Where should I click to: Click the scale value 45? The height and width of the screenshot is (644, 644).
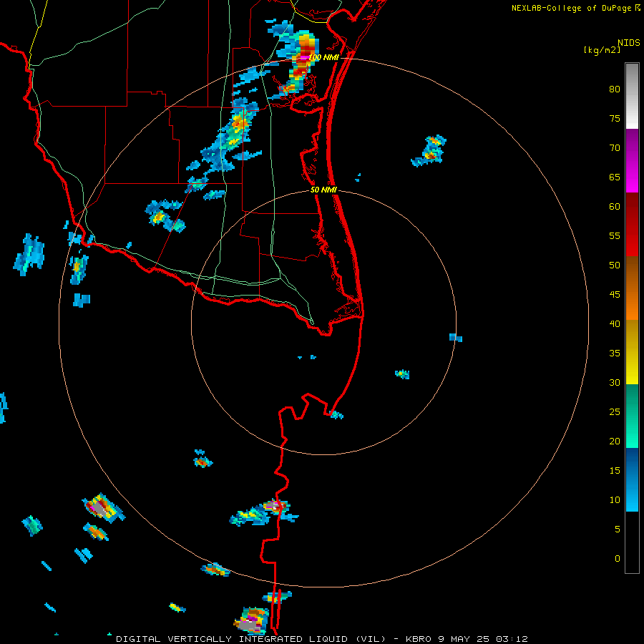[615, 295]
